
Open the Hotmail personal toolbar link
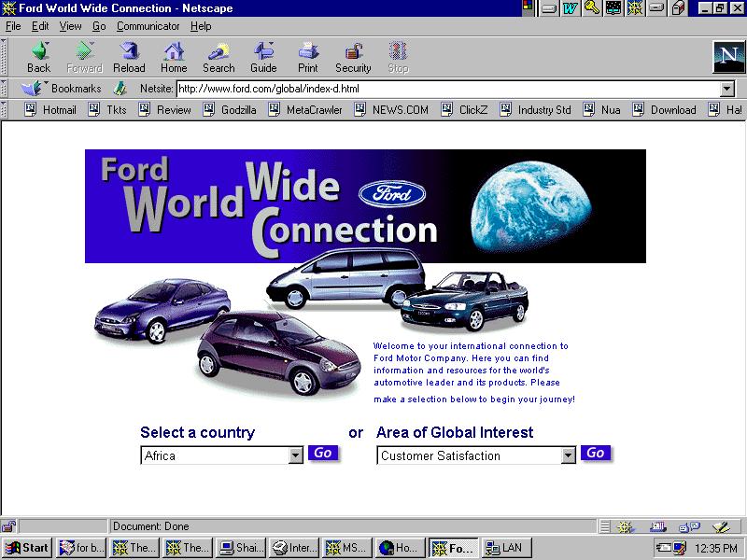pyautogui.click(x=50, y=110)
